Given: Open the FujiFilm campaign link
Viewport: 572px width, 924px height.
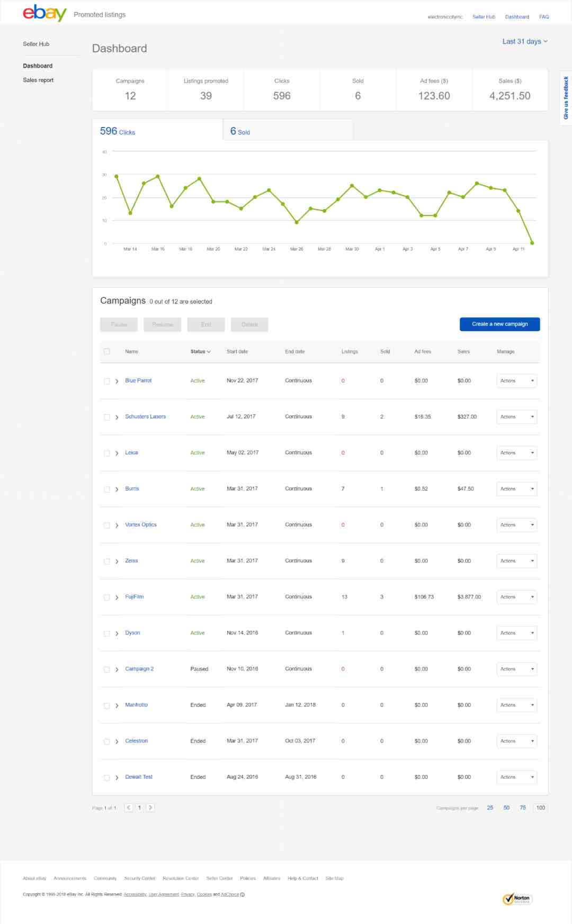Looking at the screenshot, I should pos(134,596).
